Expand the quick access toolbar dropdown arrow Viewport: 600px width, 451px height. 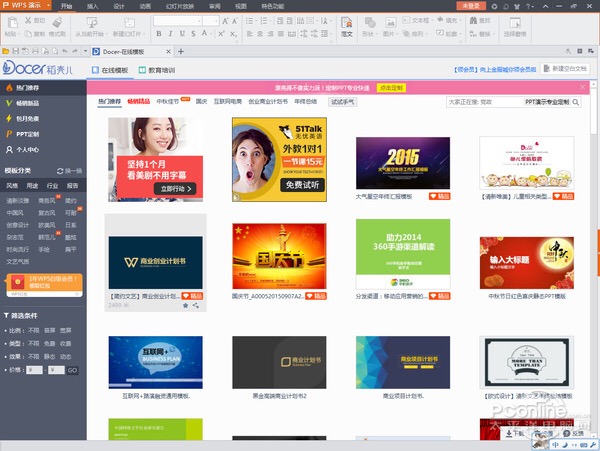click(85, 51)
